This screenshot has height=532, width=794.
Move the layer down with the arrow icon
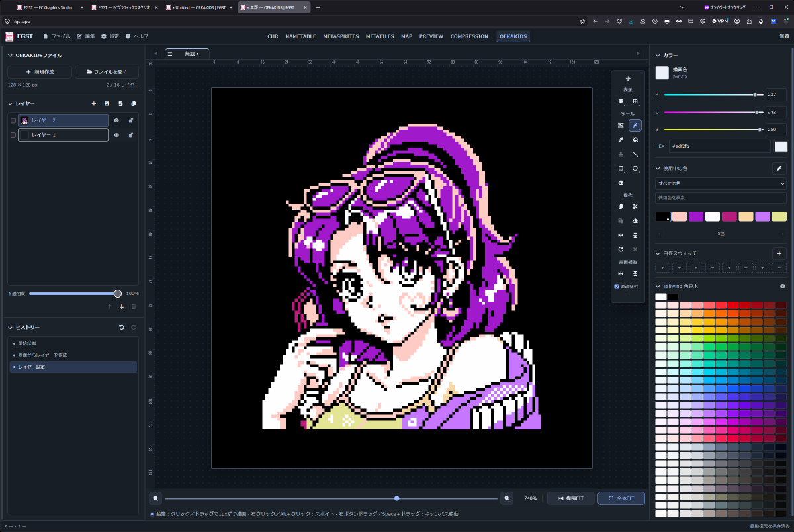point(122,306)
